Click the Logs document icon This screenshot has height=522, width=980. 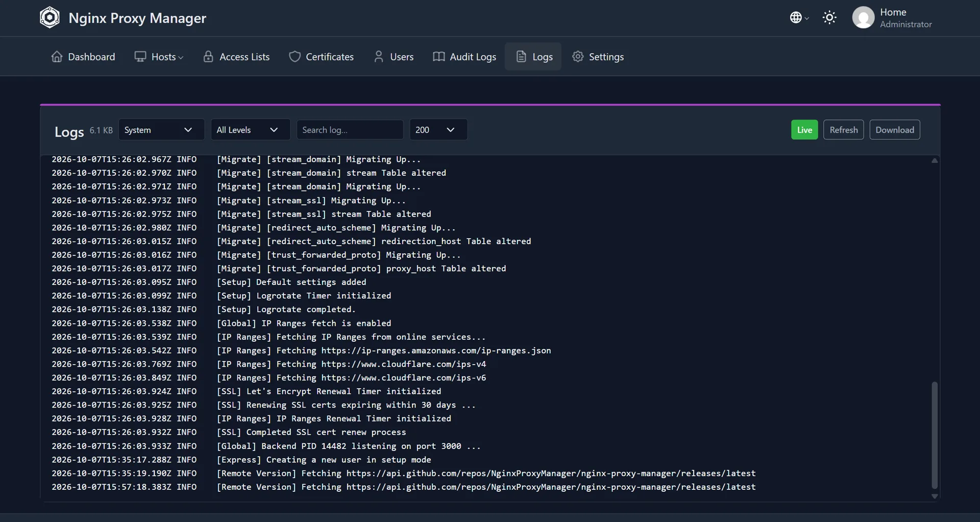coord(521,57)
